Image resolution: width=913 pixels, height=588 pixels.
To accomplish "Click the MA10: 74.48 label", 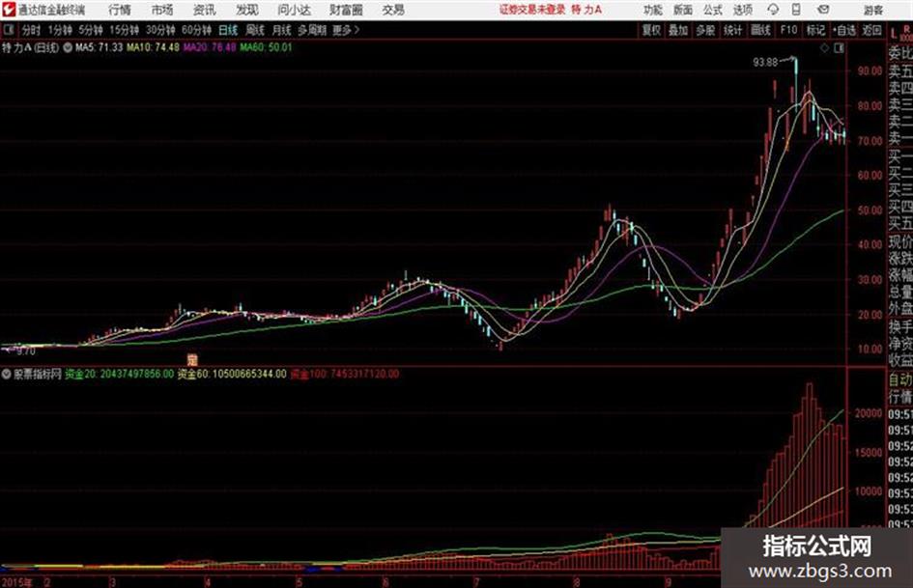I will point(154,47).
